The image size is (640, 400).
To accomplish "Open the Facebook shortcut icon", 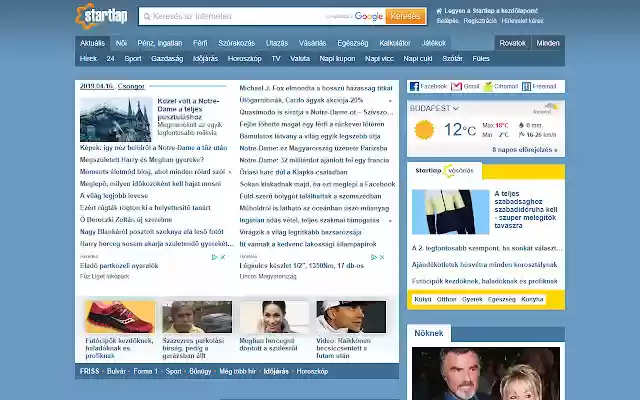I will (x=414, y=87).
